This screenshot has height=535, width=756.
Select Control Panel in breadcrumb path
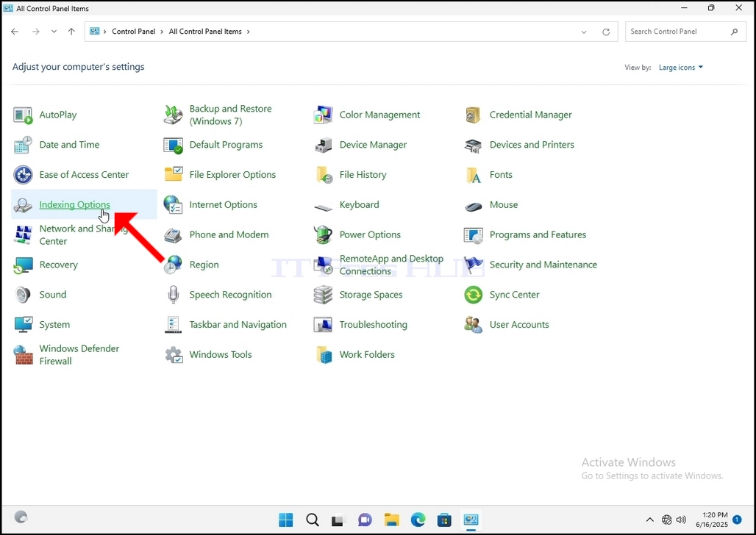pos(134,32)
